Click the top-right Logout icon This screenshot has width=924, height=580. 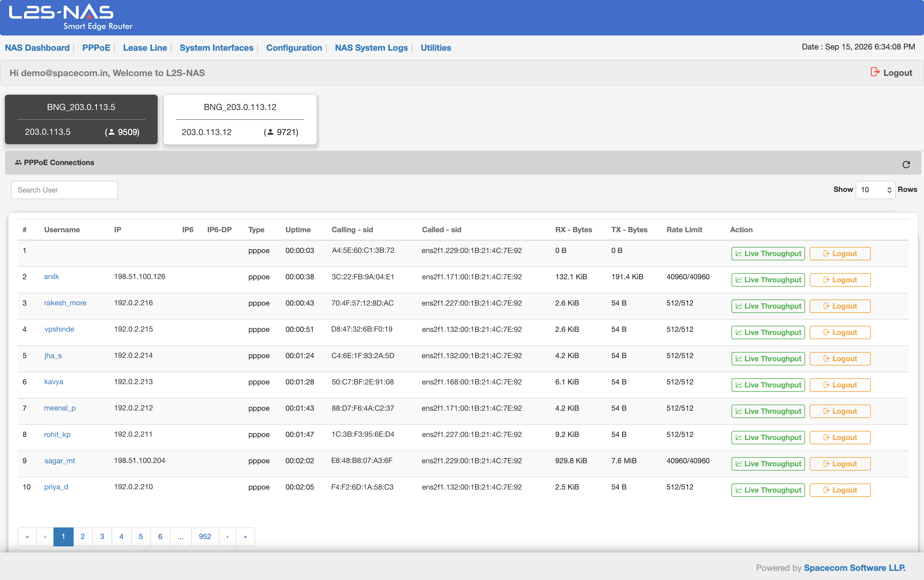tap(875, 72)
